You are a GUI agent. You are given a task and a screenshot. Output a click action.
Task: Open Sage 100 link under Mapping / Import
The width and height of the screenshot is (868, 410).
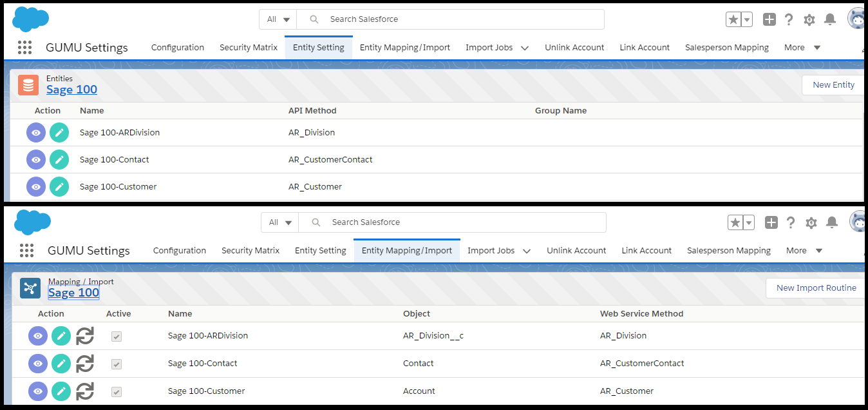(x=73, y=293)
